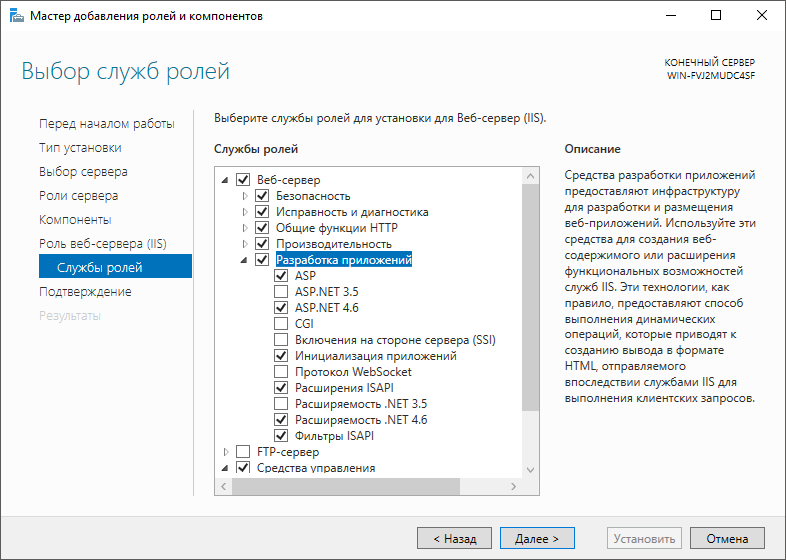Click the Далее button

point(537,538)
